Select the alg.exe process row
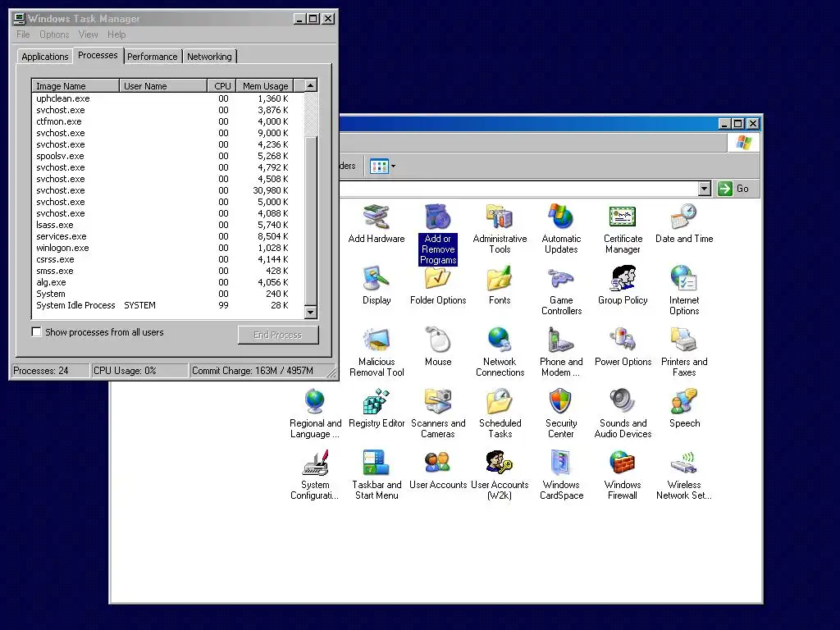The image size is (840, 630). (167, 282)
